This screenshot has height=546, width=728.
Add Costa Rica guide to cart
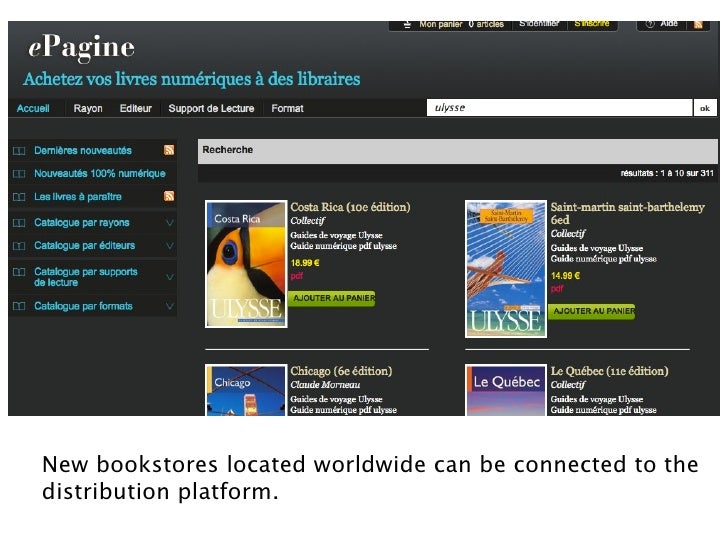332,298
